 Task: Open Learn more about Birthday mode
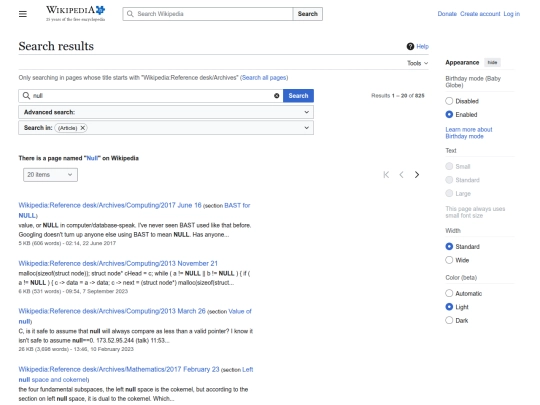[x=469, y=133]
